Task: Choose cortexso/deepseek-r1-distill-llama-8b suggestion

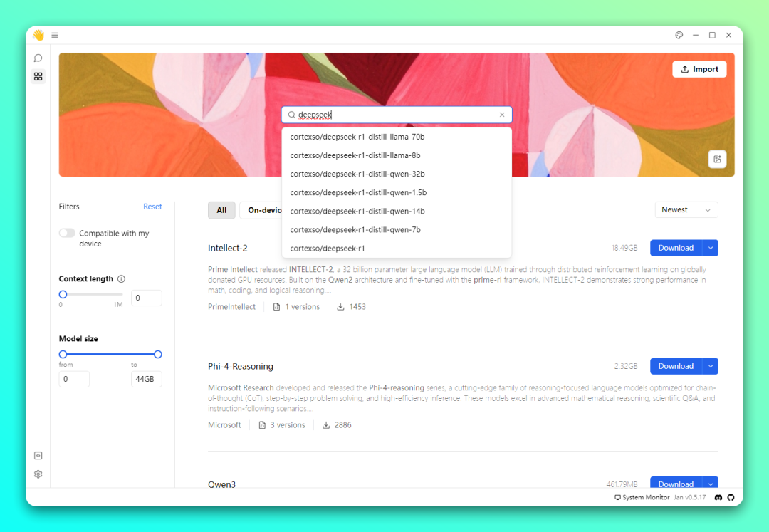Action: (x=397, y=155)
